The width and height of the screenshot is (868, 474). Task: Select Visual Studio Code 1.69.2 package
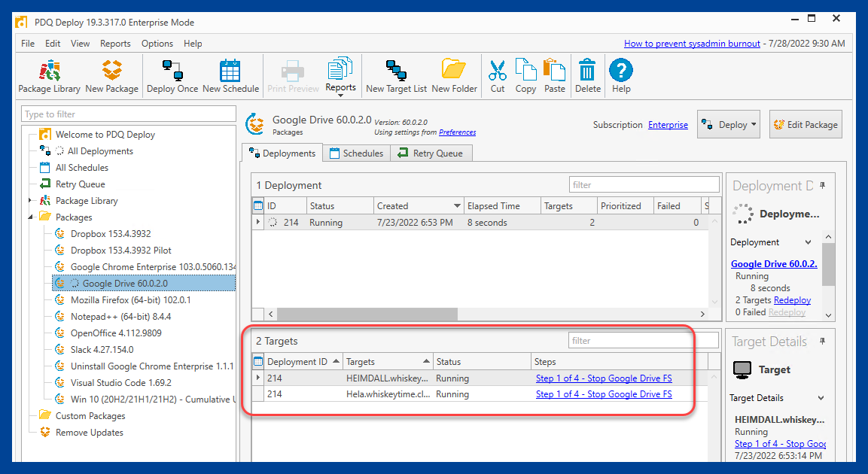click(x=121, y=383)
